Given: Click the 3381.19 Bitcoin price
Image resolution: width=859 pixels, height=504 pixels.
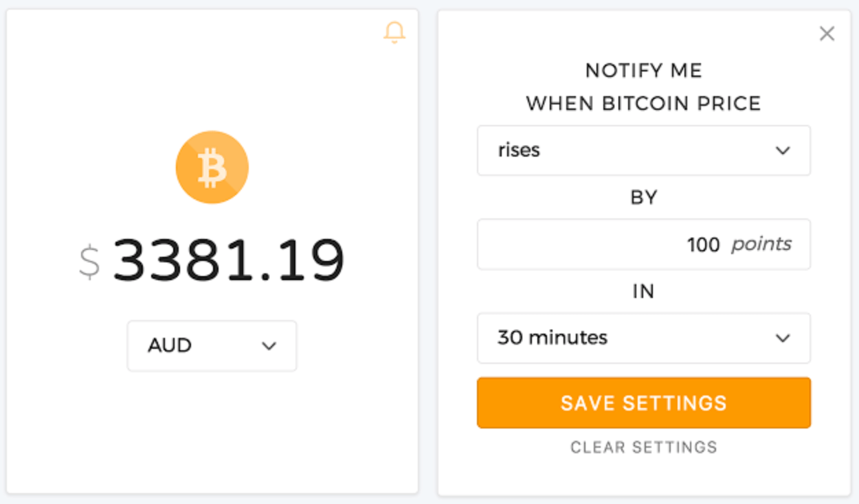Looking at the screenshot, I should [x=228, y=261].
